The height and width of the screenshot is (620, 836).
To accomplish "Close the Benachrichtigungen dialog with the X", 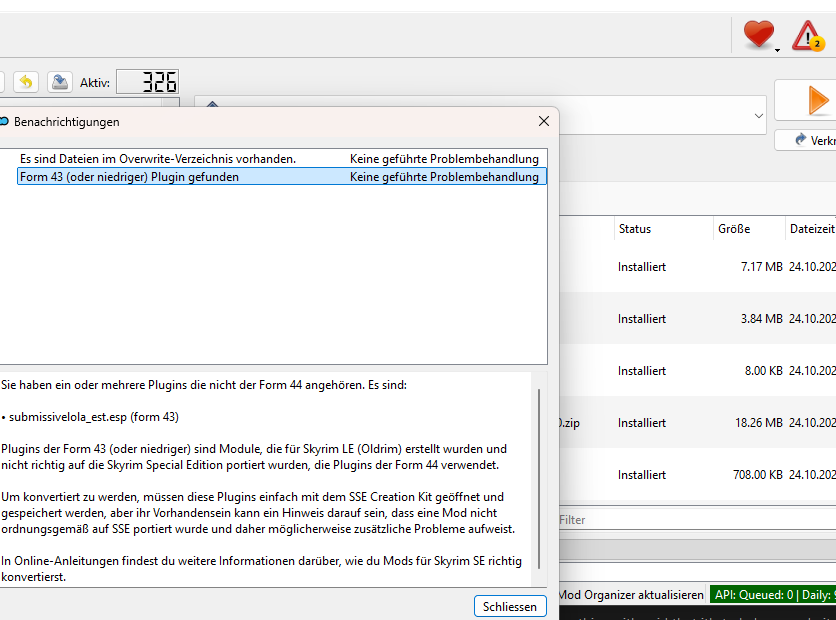I will click(544, 121).
